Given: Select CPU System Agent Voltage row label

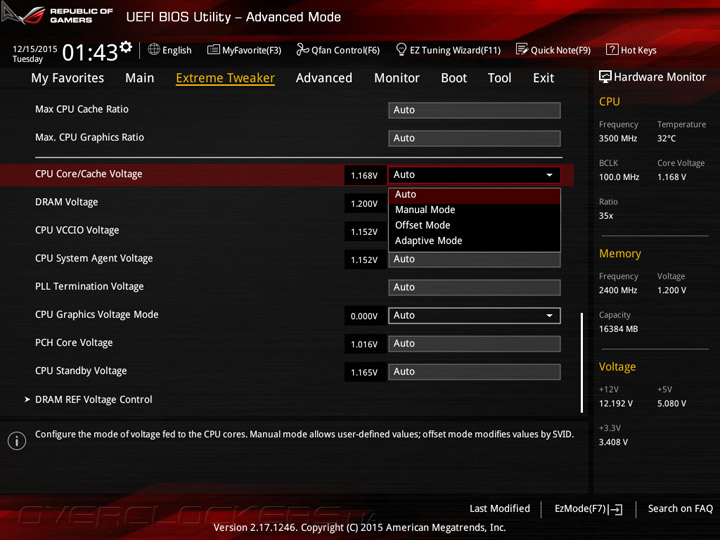Looking at the screenshot, I should coord(94,259).
